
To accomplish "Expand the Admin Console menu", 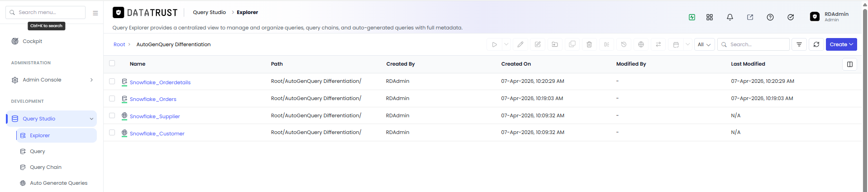I will [52, 80].
